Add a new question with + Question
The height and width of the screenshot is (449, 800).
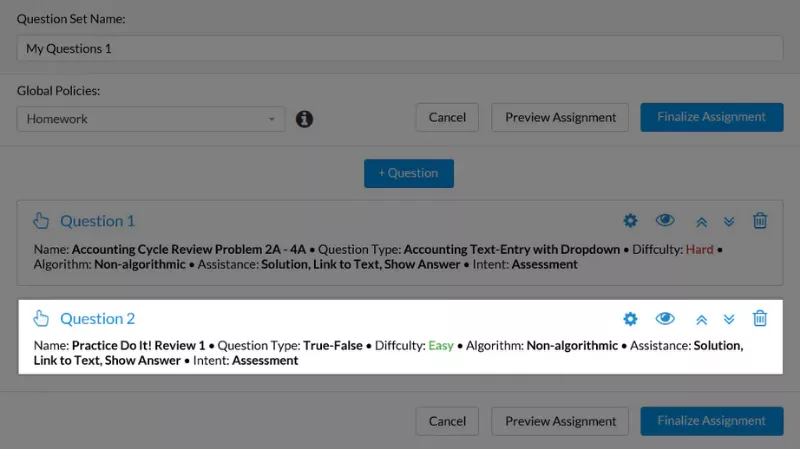(x=409, y=173)
